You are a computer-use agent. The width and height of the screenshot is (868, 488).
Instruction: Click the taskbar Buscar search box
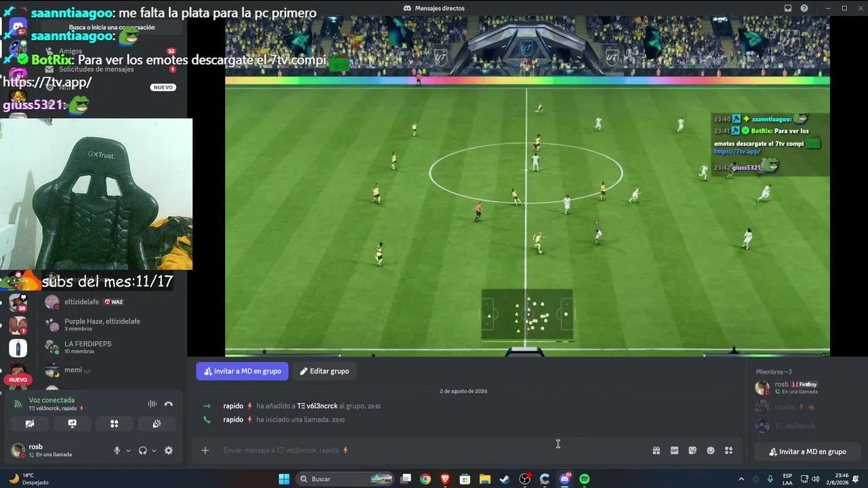(346, 479)
